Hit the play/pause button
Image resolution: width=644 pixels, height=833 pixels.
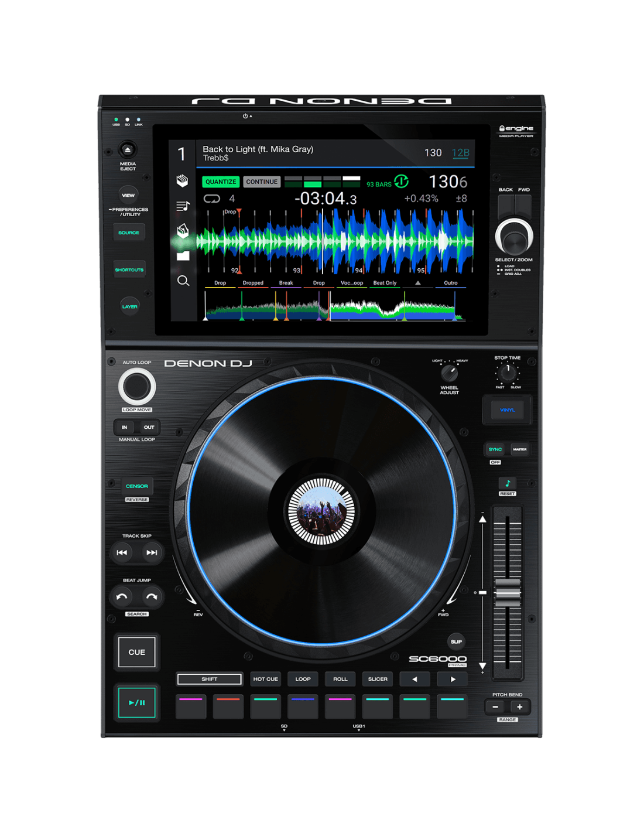[137, 702]
